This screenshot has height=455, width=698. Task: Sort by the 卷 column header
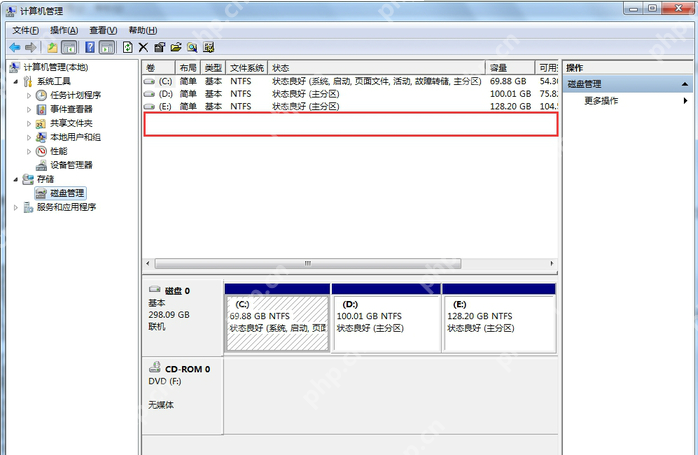[x=158, y=68]
